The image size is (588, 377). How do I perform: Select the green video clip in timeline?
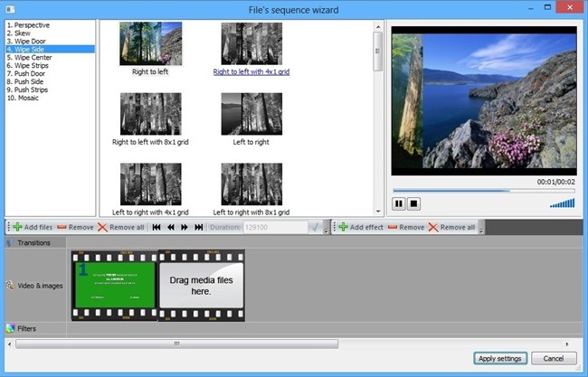pyautogui.click(x=115, y=285)
